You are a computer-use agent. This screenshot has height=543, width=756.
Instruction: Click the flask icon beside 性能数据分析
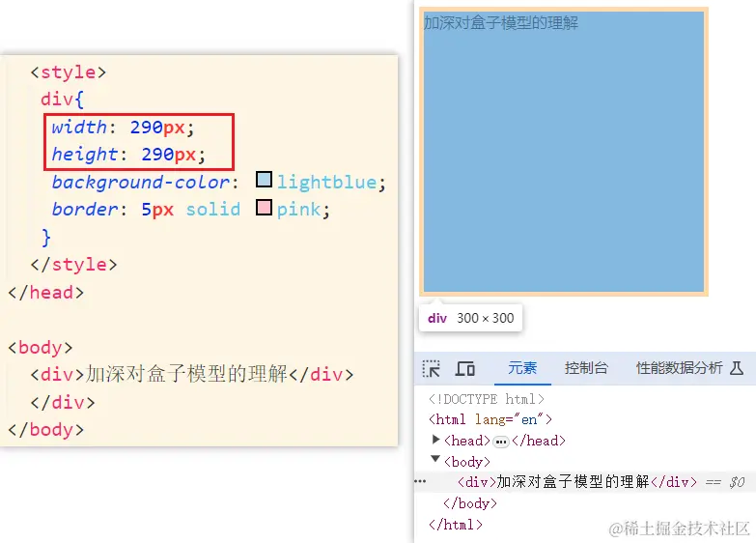coord(737,368)
